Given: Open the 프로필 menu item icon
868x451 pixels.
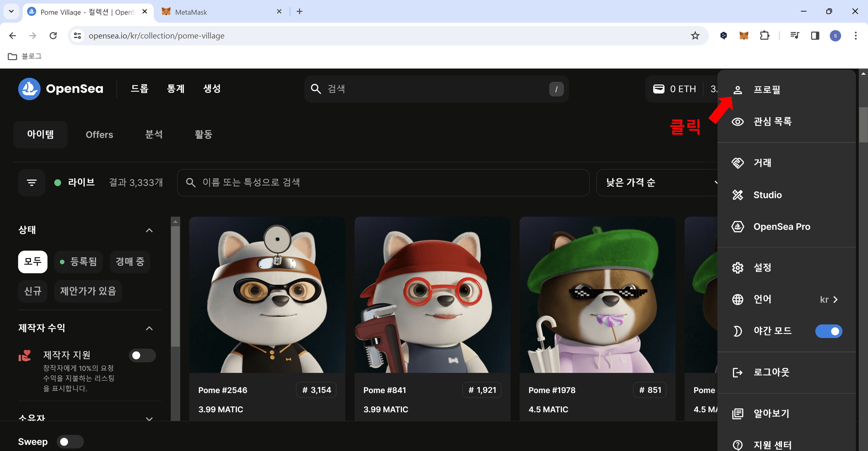Looking at the screenshot, I should click(x=738, y=89).
